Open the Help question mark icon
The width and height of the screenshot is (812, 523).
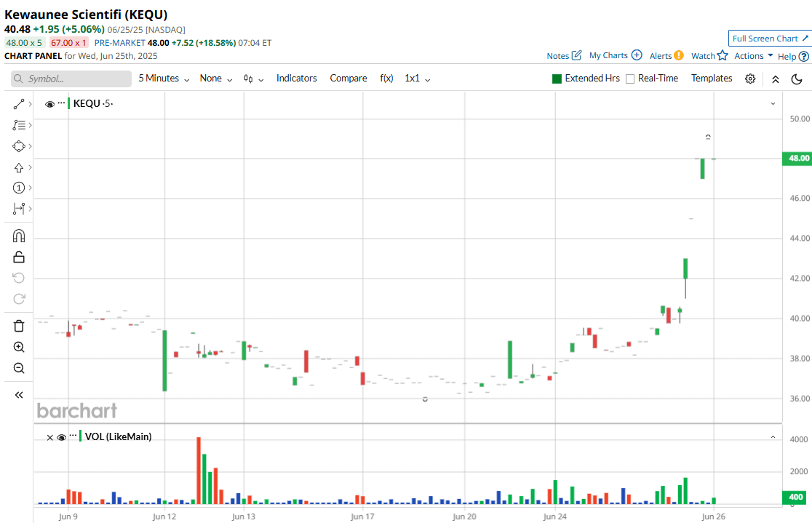[x=804, y=57]
